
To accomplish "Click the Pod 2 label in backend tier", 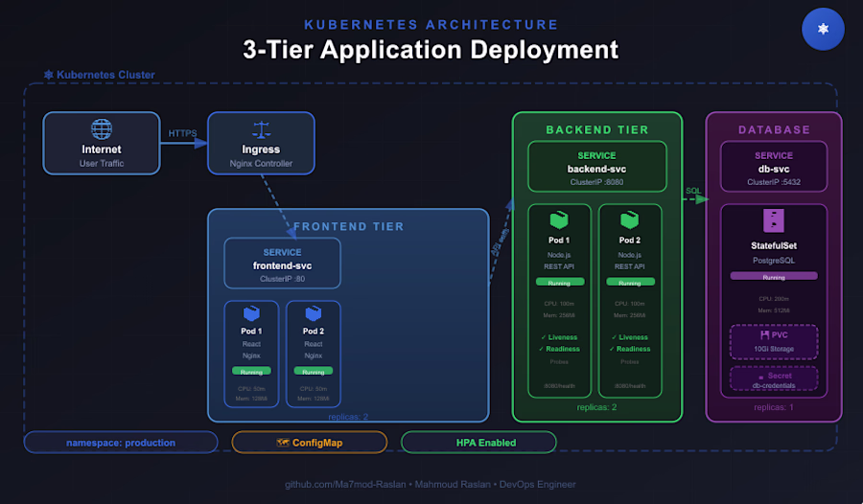I will coord(630,241).
